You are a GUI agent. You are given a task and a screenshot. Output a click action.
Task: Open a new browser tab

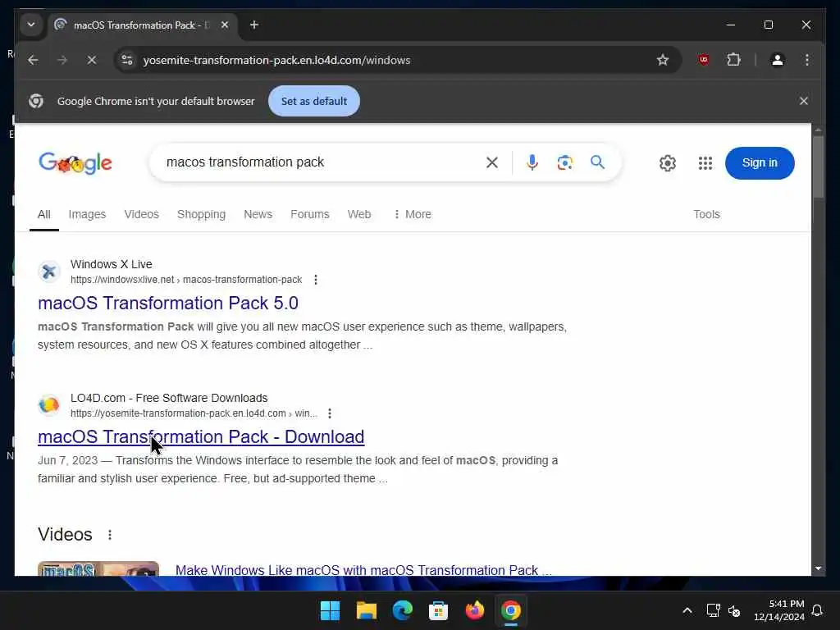pyautogui.click(x=254, y=25)
